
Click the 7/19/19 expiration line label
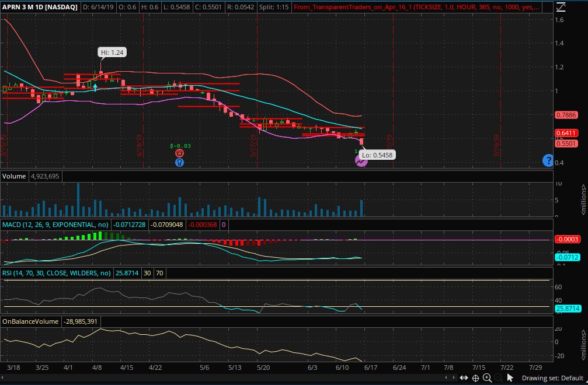click(x=497, y=146)
